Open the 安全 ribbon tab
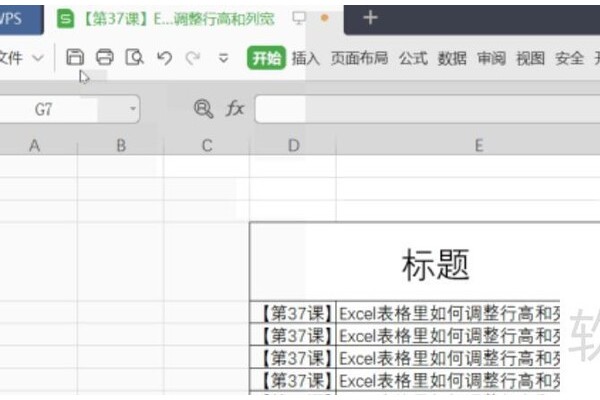The image size is (600, 400). coord(569,58)
